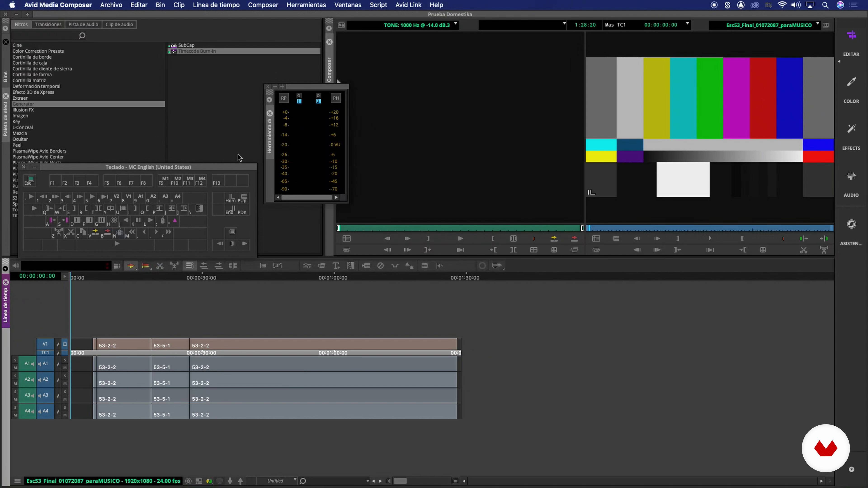The height and width of the screenshot is (488, 868).
Task: Toggle the TC1 timecode track selector
Action: tap(45, 353)
